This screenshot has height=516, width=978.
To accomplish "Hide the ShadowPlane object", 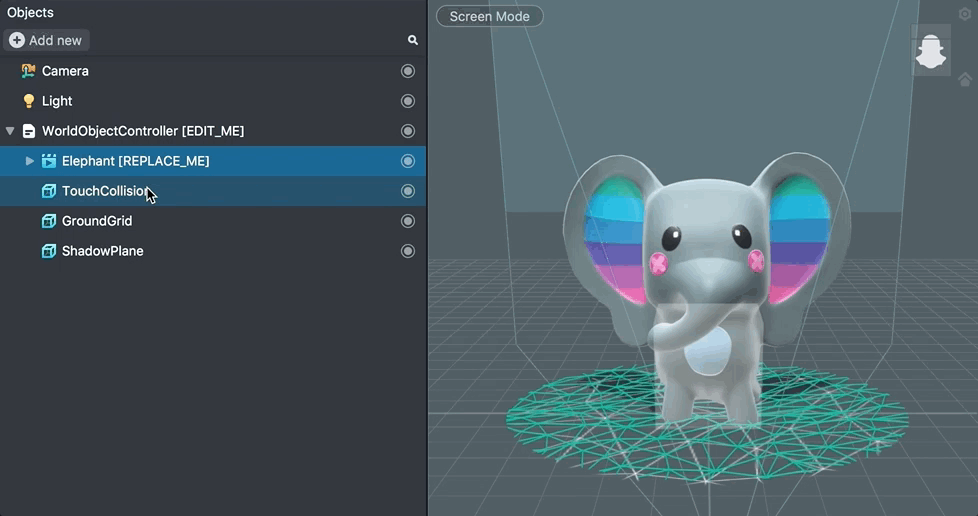I will 407,251.
